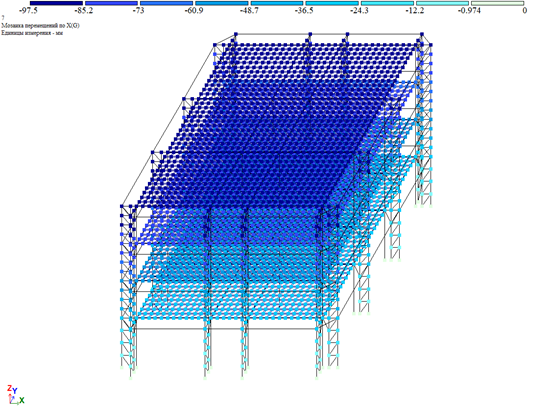Click the displacement mosaic title ending in X(G)
The image size is (552, 413).
(x=40, y=26)
